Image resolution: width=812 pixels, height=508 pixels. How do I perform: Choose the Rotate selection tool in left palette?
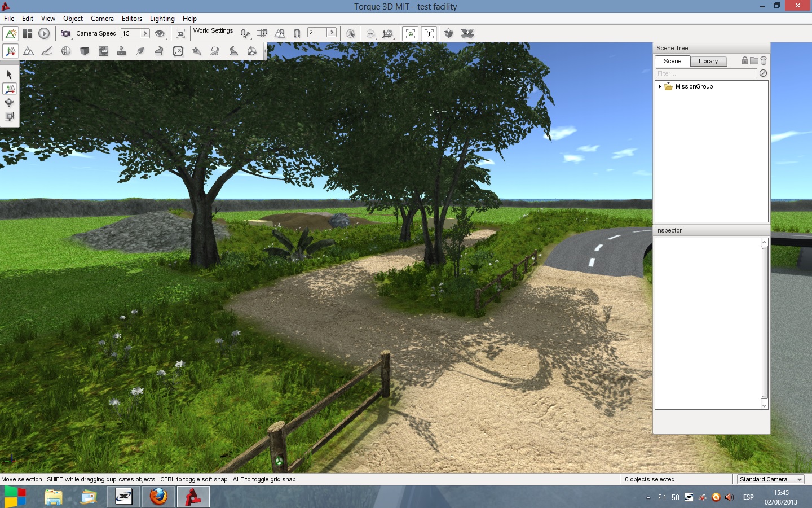coord(9,103)
